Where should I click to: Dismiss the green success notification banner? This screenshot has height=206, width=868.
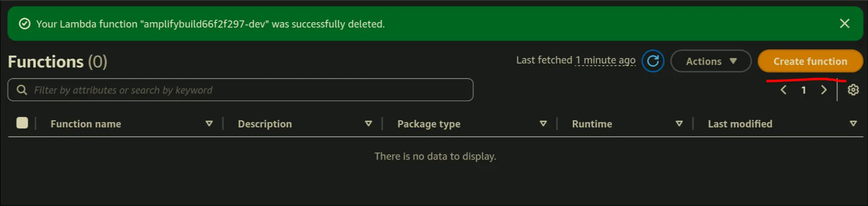pos(845,23)
